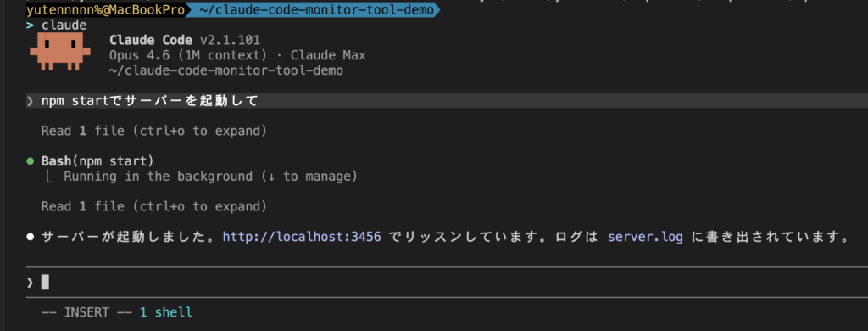Click the white bullet before サーバーが起動しました

(31, 238)
